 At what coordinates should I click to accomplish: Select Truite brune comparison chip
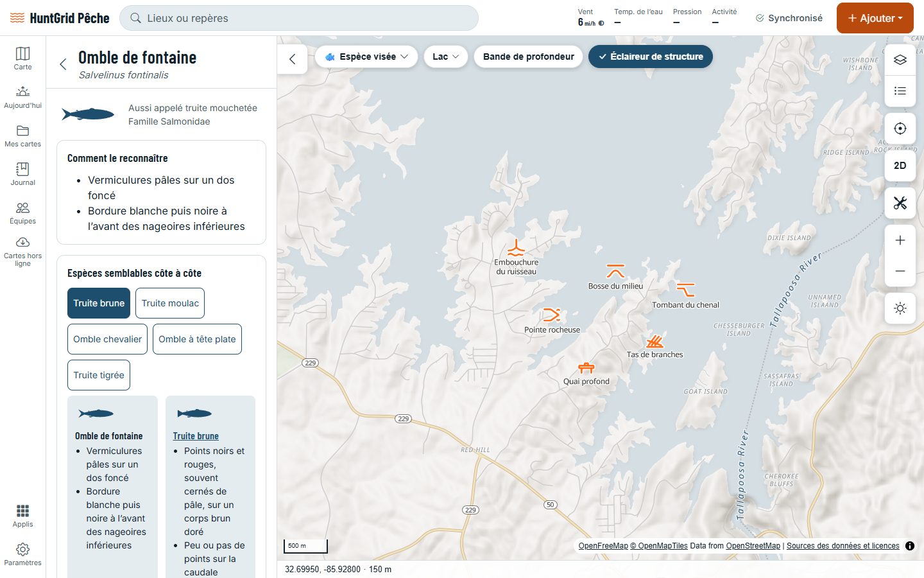(99, 303)
